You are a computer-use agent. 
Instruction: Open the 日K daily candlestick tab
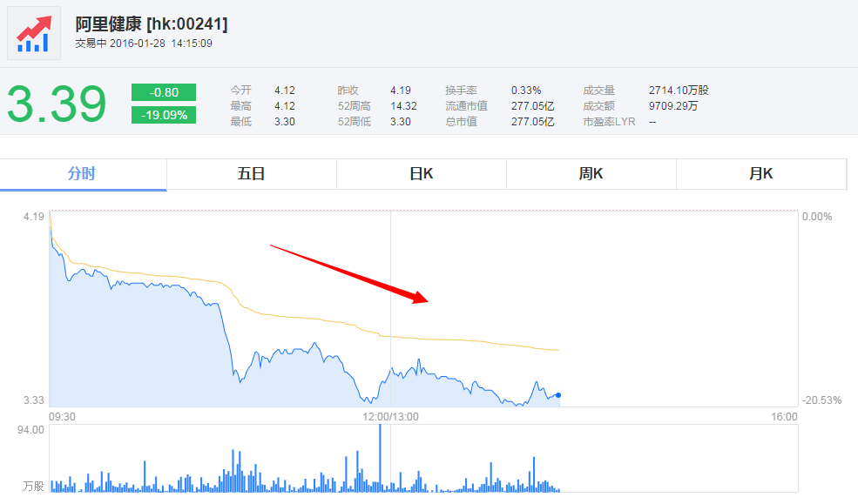(422, 174)
